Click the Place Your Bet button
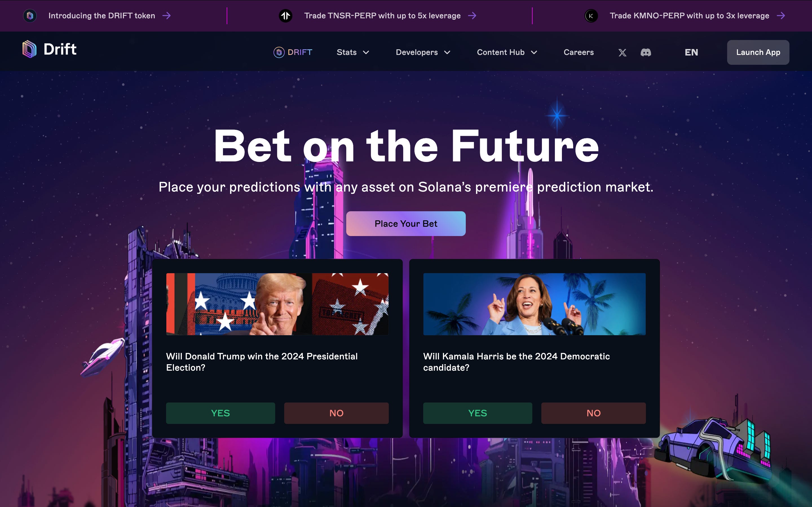Screen dimensions: 812x507 406,224
